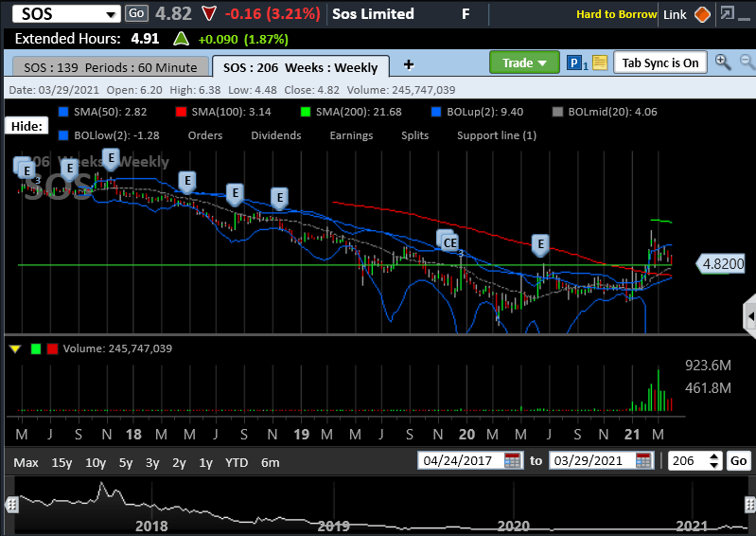Open the SOS symbol dropdown

(112, 14)
